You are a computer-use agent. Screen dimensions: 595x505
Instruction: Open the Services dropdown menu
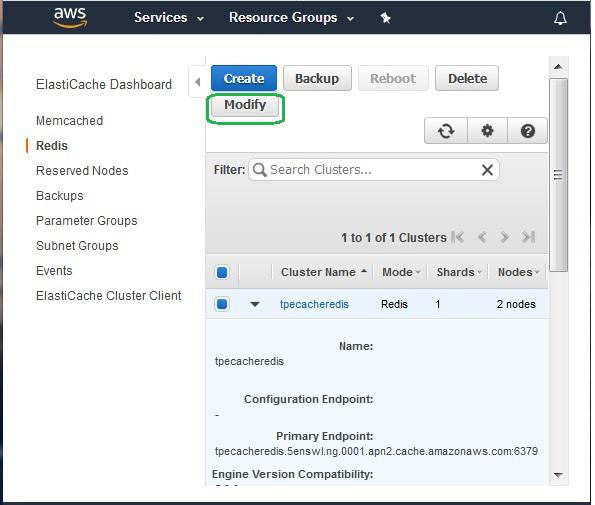[x=168, y=17]
